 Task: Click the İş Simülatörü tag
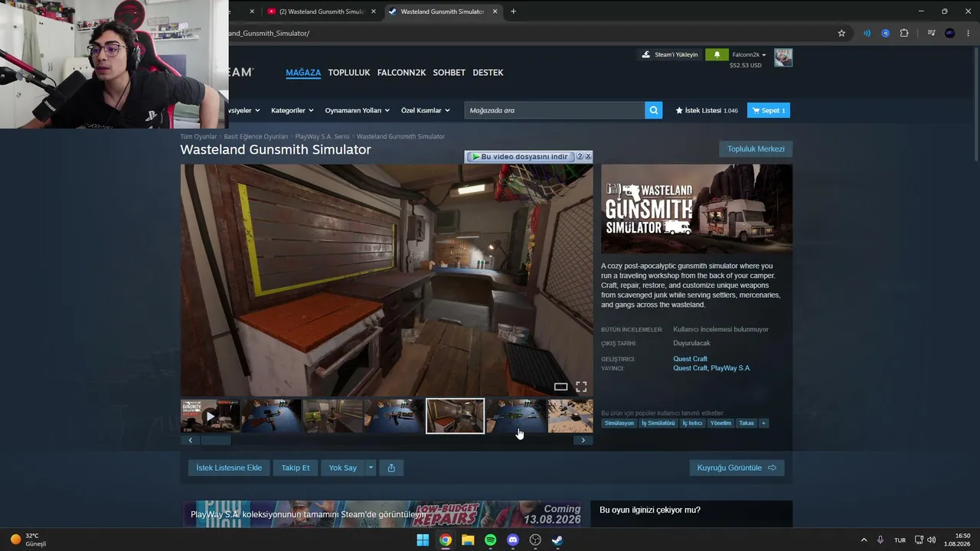click(658, 423)
